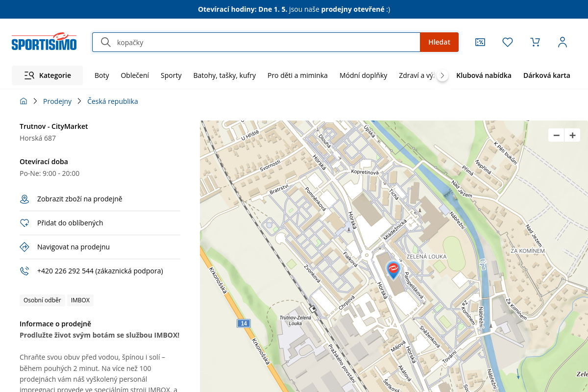
Task: Open the Oblečení menu item
Action: (x=135, y=75)
